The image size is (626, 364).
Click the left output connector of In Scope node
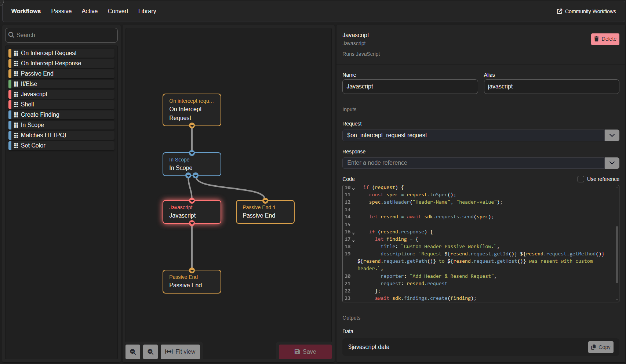click(188, 175)
